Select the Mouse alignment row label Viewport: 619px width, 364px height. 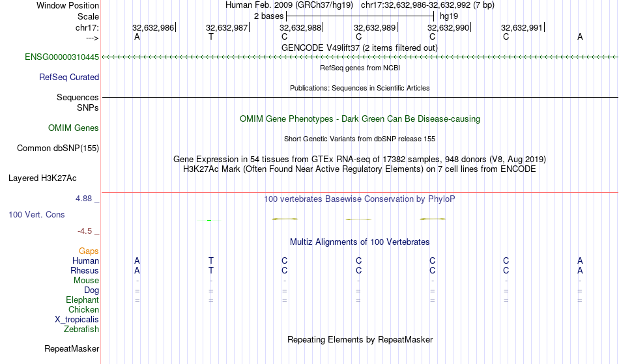[86, 281]
